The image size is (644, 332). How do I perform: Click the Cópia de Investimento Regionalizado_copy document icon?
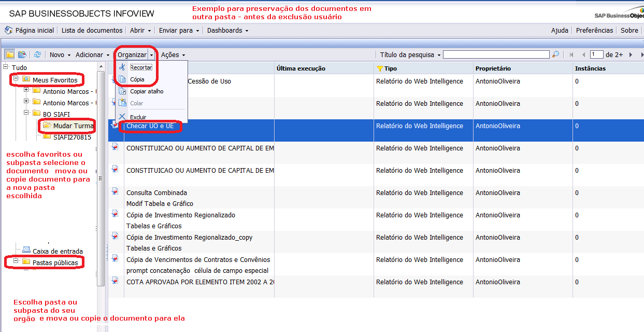point(116,236)
